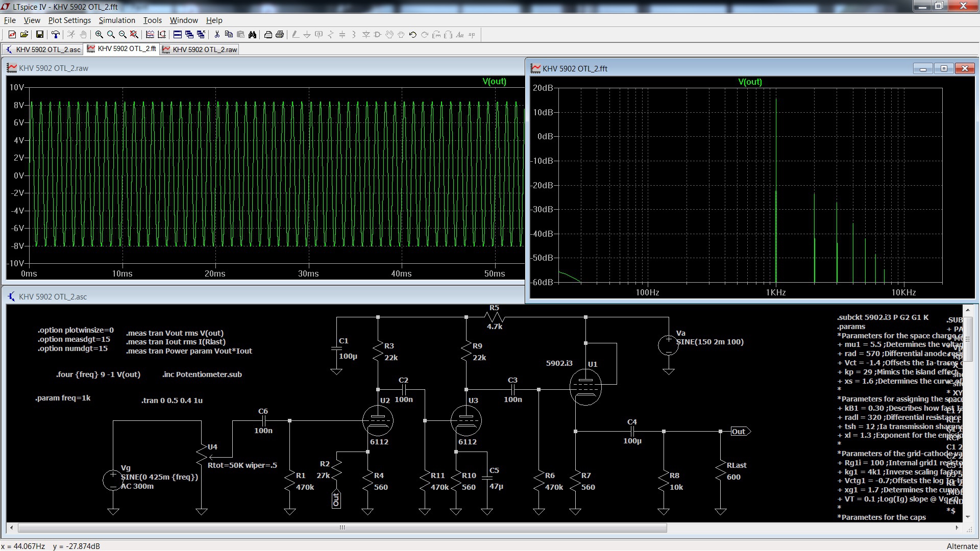
Task: Click the '.inc Potentiometer.sub' directive
Action: [x=202, y=374]
